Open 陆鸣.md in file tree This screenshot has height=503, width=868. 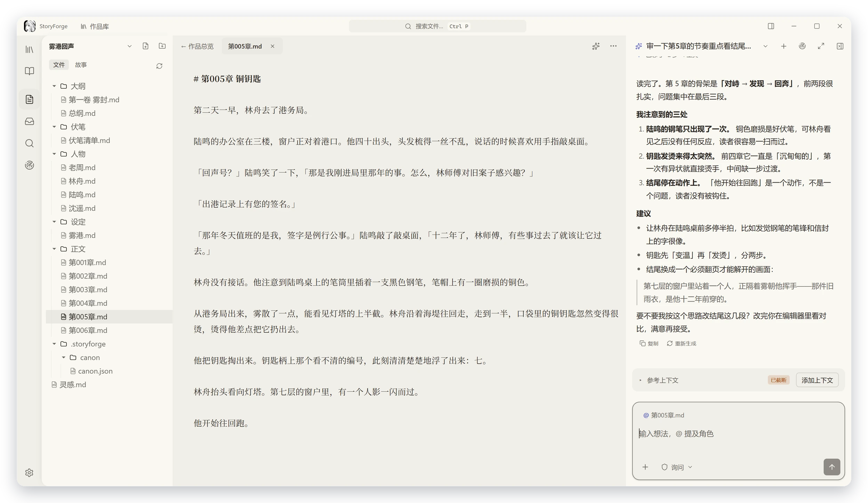(x=109, y=194)
